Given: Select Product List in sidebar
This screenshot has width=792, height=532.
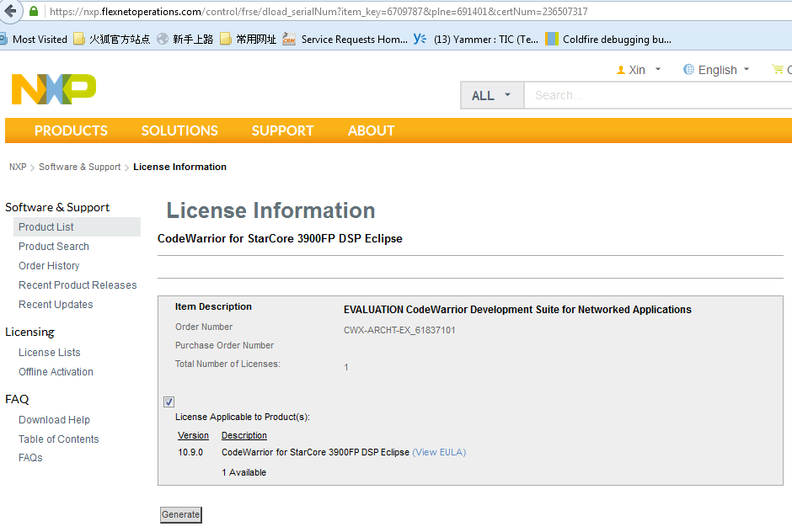Looking at the screenshot, I should pyautogui.click(x=77, y=227).
